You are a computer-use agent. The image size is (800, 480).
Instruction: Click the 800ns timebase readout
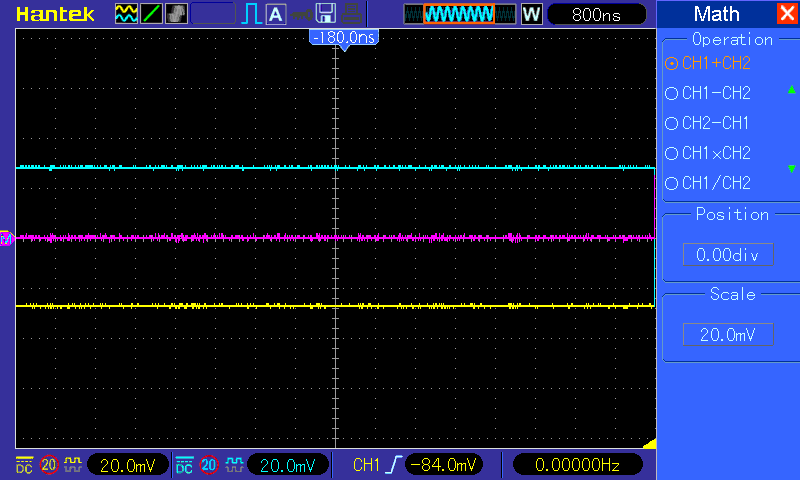coord(596,14)
